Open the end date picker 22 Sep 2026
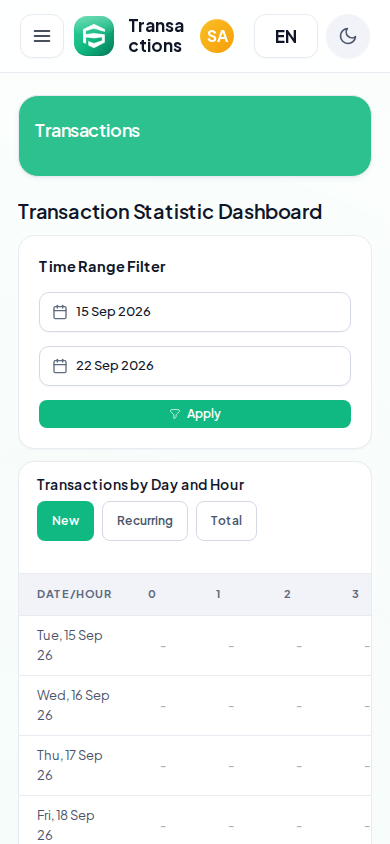390x844 pixels. 195,366
